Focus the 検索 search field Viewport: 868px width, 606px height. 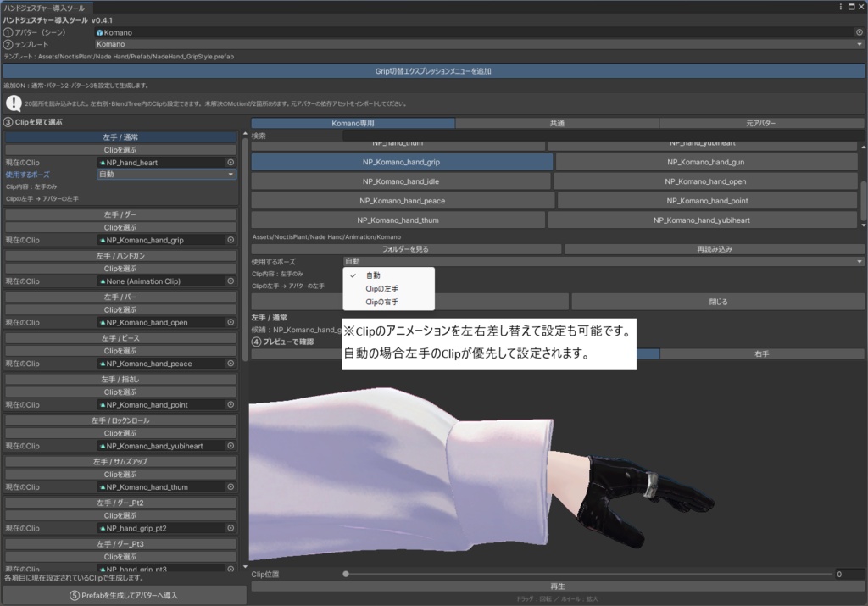[604, 136]
